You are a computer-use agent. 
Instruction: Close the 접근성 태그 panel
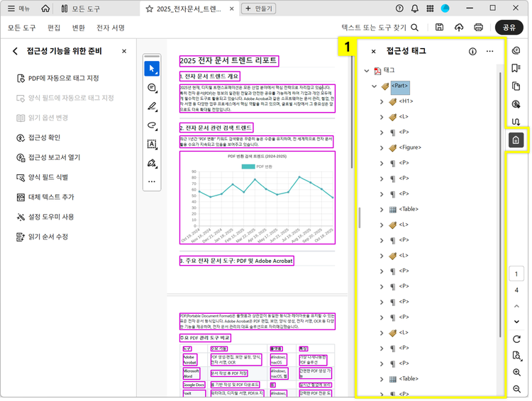point(373,52)
